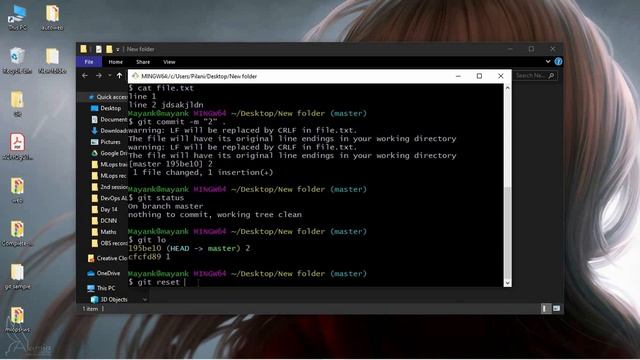Click terminal scrollbar up arrow
The image size is (640, 360).
pyautogui.click(x=507, y=88)
